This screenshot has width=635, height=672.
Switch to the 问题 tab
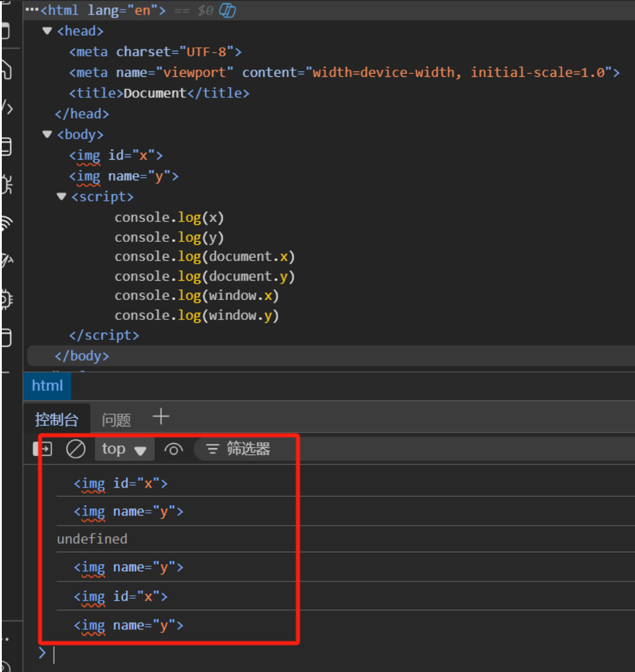click(116, 419)
